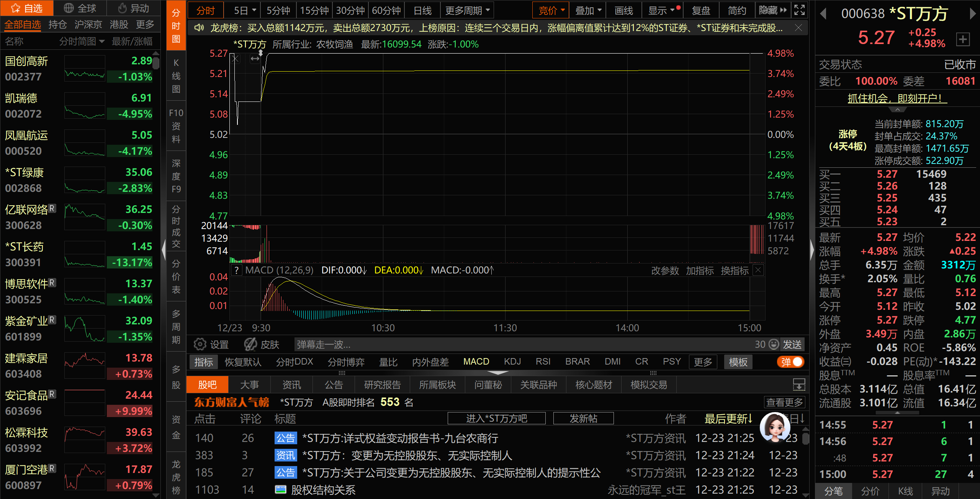980x499 pixels.
Task: Go to previous stock with left arrow
Action: click(x=823, y=14)
